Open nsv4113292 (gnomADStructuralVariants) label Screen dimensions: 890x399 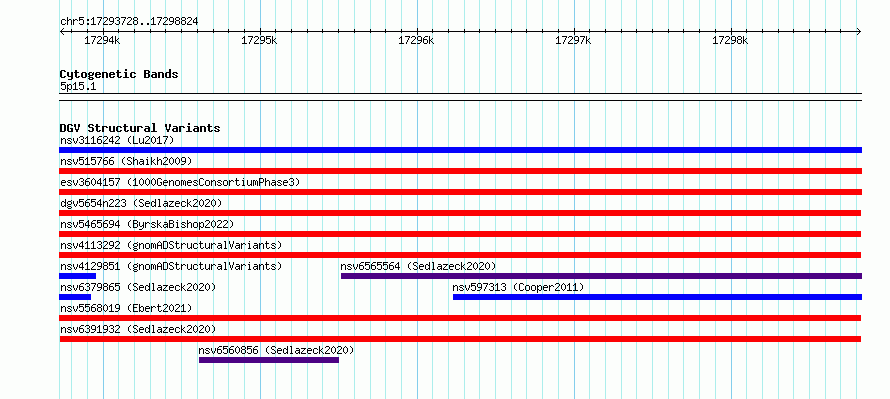[171, 245]
